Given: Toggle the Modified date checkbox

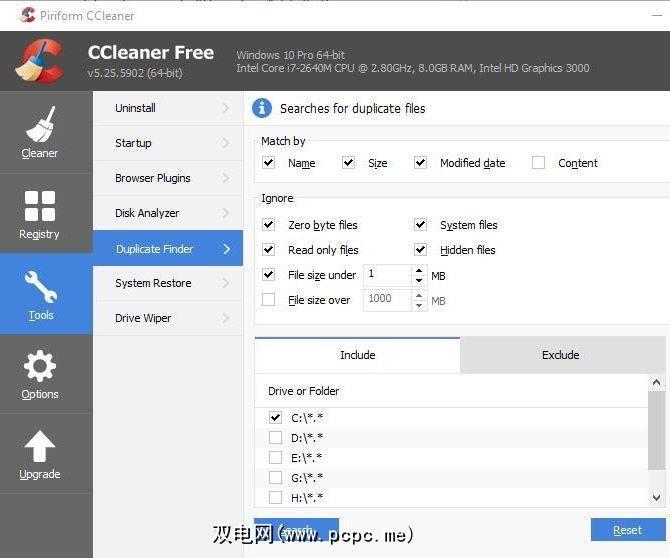Looking at the screenshot, I should [x=420, y=162].
